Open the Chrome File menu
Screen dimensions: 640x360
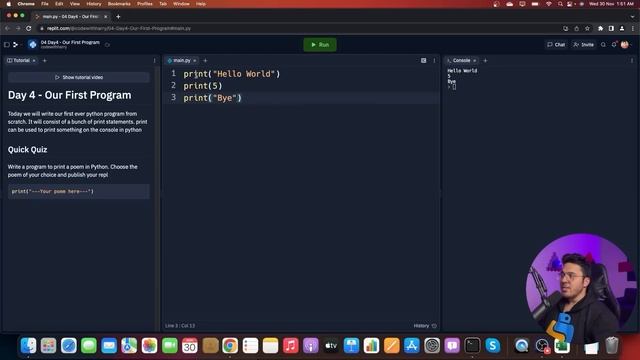45,4
